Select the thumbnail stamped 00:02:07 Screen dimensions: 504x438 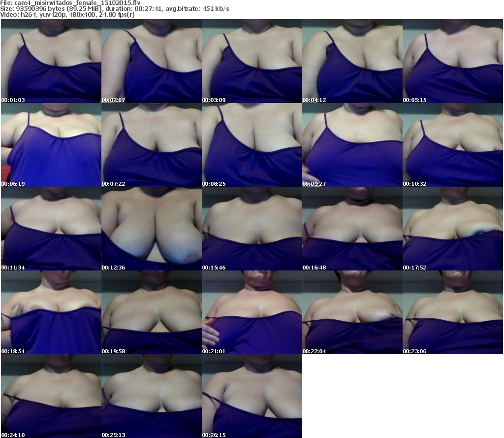[152, 61]
